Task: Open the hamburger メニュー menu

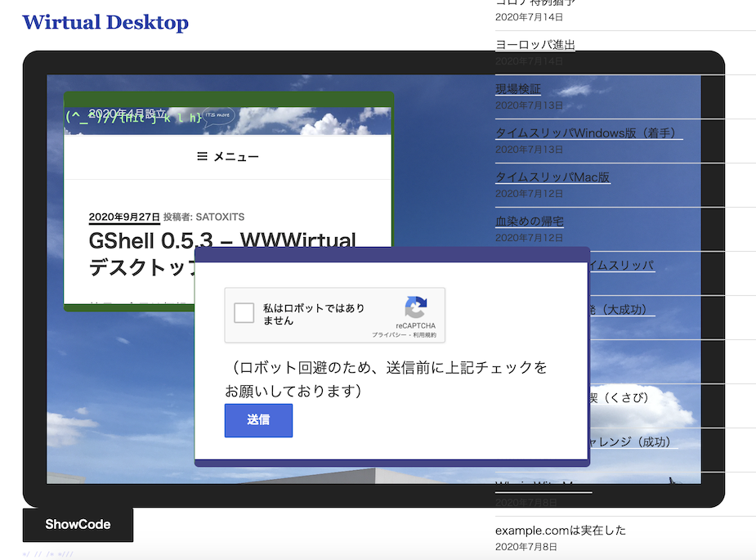Action: click(228, 157)
